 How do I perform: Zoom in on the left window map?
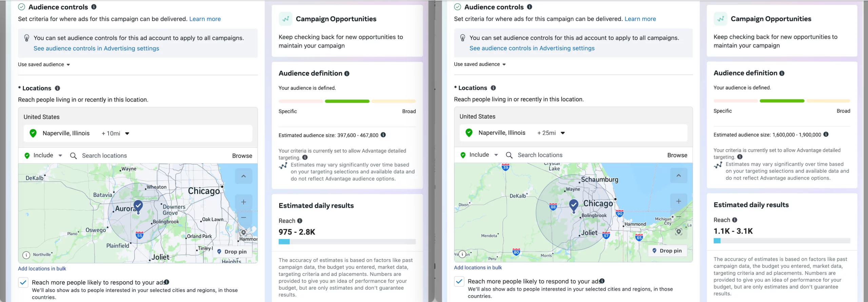(243, 202)
